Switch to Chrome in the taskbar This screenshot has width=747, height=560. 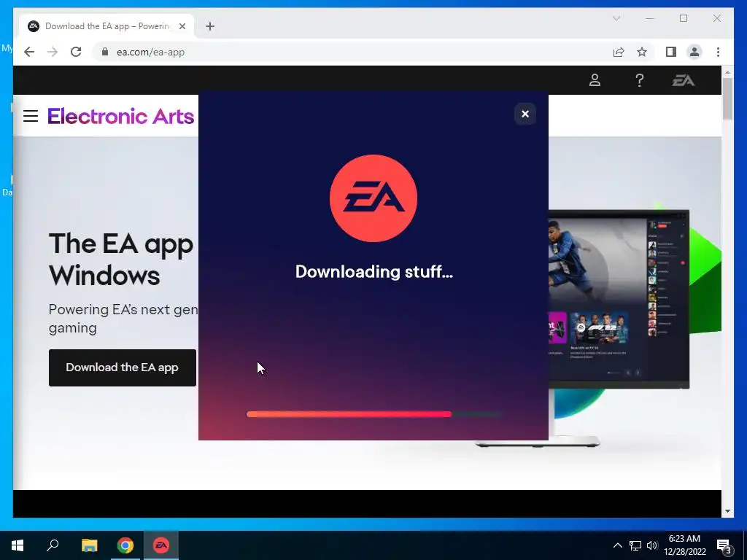tap(125, 545)
